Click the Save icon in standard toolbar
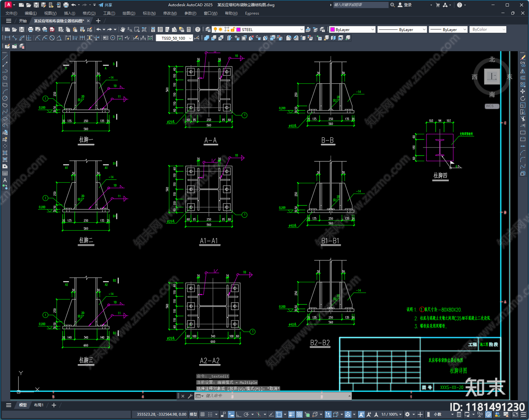This screenshot has height=420, width=529. point(21,29)
